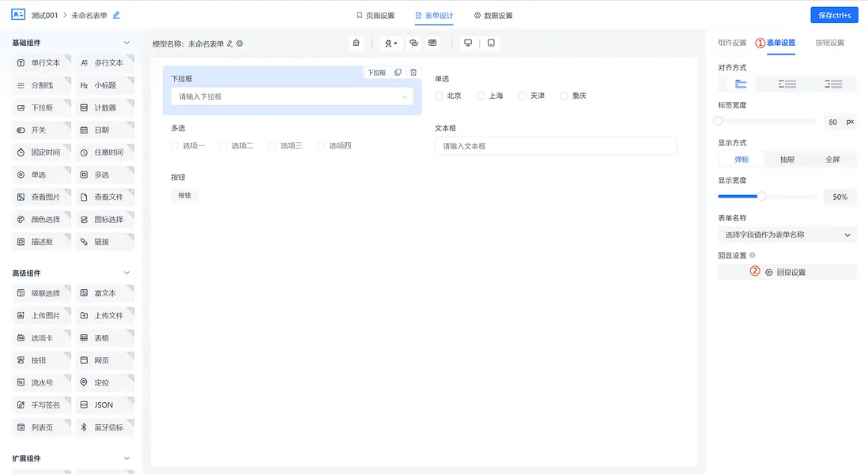Click help icon next to 回显设置 label
Viewport: 868px width, 474px height.
click(x=753, y=255)
